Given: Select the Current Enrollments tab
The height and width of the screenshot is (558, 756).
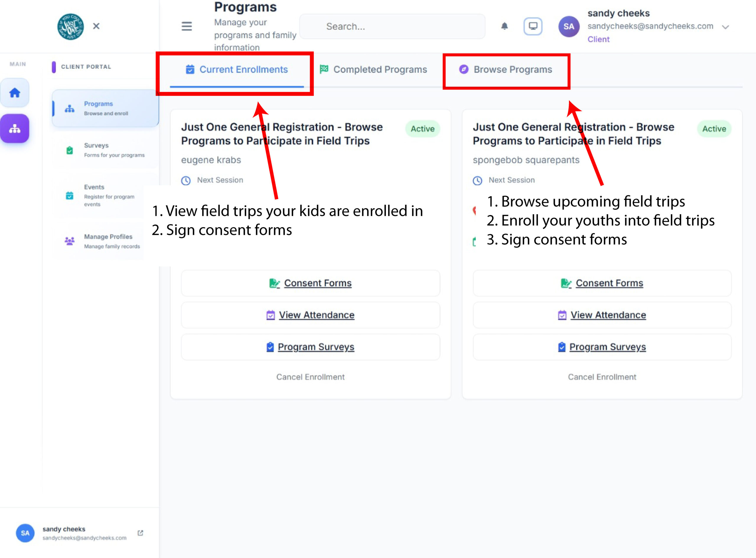Looking at the screenshot, I should click(x=237, y=70).
